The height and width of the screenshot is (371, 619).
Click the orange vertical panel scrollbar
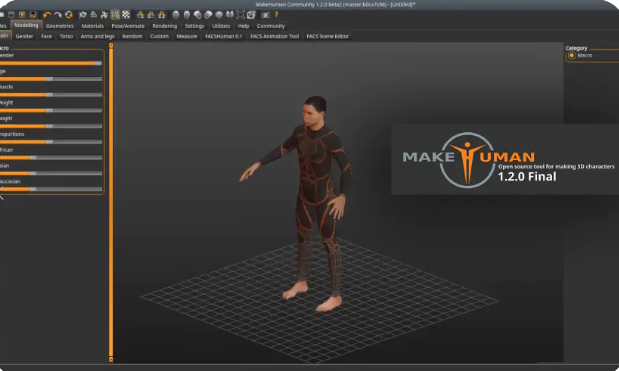(x=111, y=202)
